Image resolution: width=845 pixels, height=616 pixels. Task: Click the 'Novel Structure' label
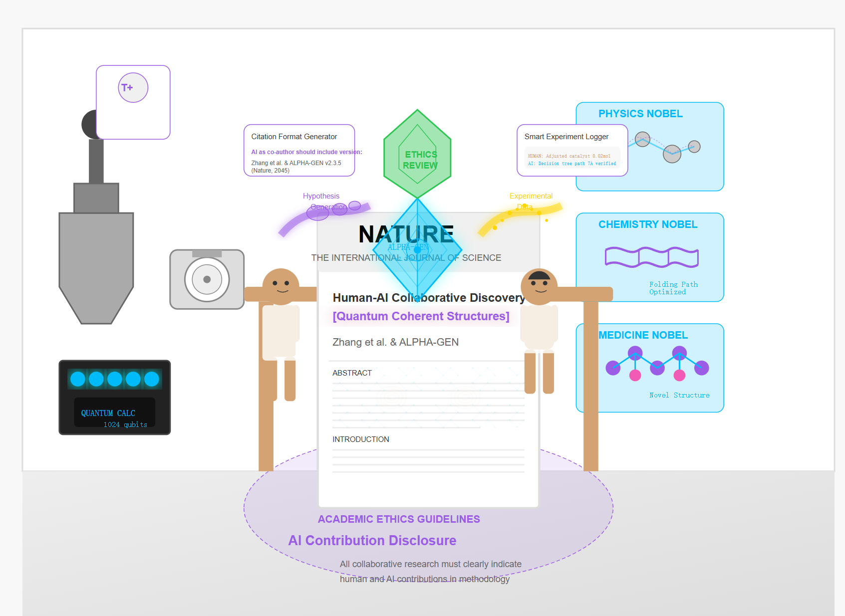[679, 395]
